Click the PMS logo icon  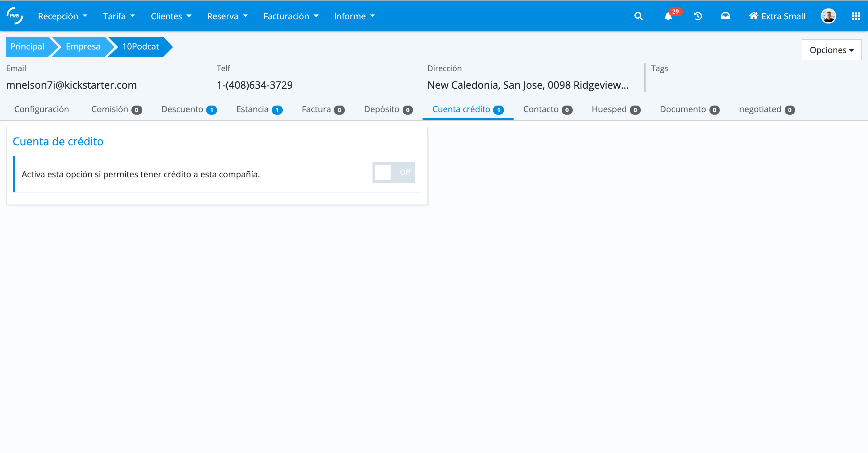pos(15,16)
